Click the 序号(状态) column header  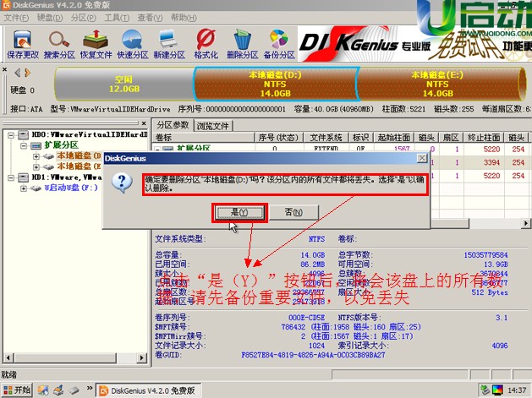click(x=278, y=137)
